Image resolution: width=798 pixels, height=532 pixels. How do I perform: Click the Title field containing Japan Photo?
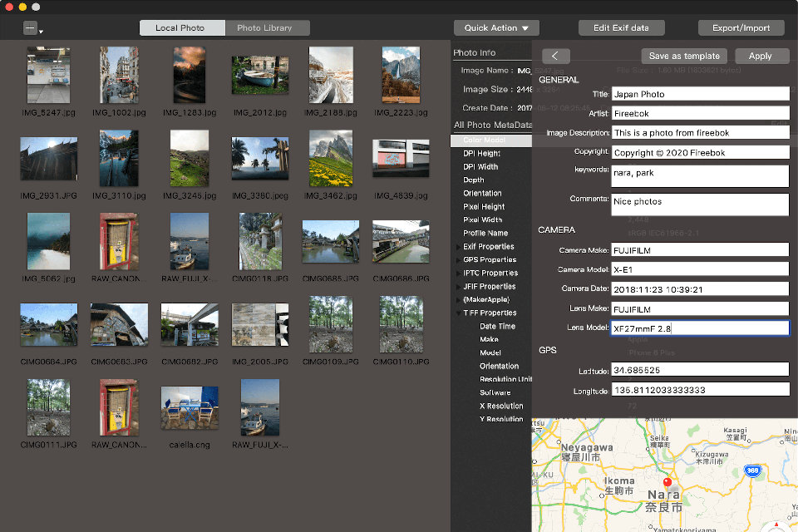point(700,94)
